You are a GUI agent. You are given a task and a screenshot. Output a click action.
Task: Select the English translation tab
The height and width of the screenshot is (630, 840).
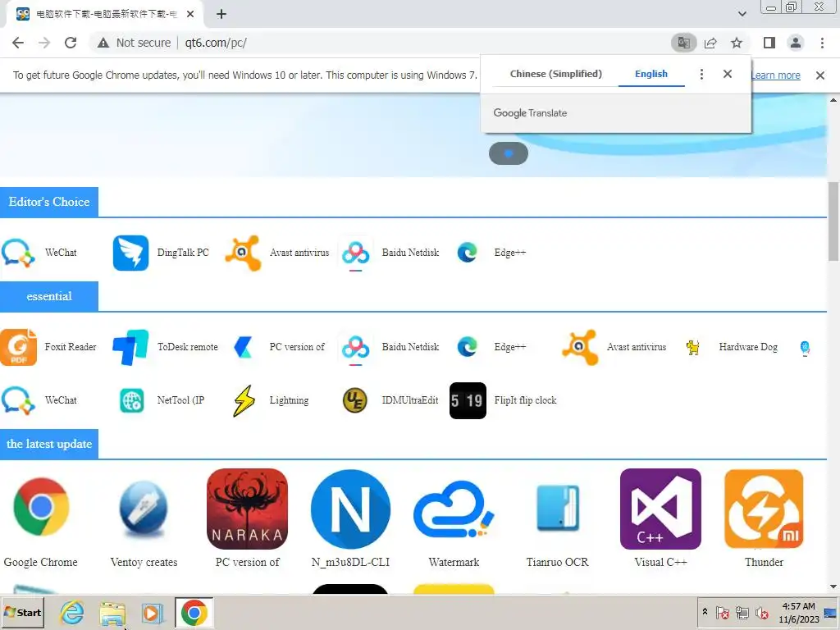coord(651,74)
